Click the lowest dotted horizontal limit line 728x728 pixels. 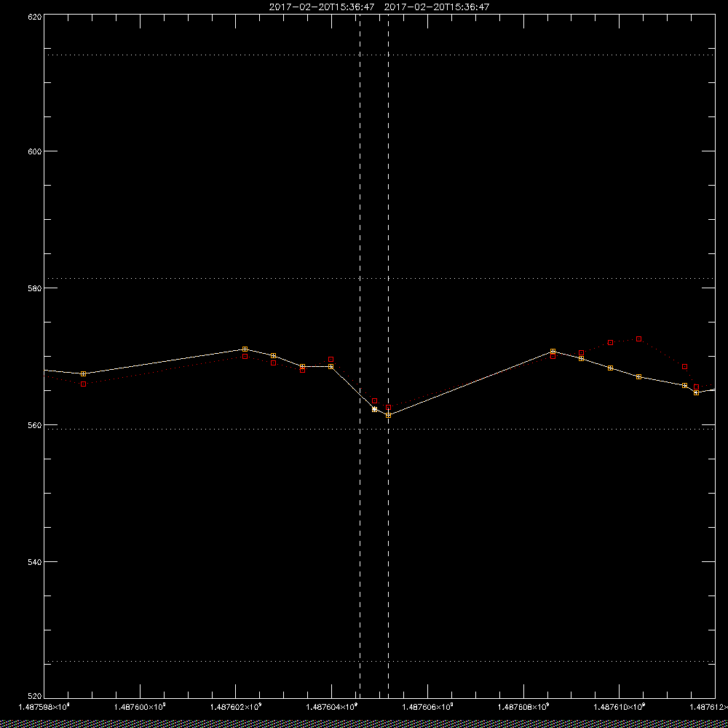pos(379,661)
